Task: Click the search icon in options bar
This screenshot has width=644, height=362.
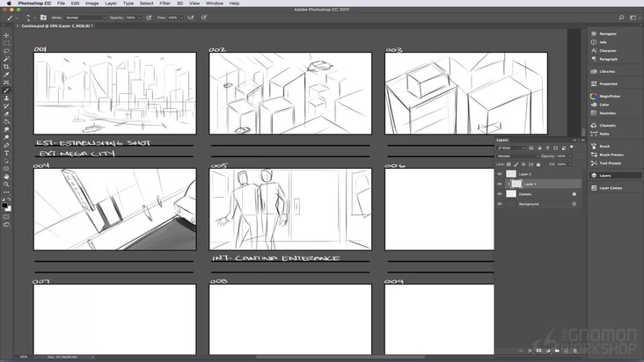Action: point(621,18)
